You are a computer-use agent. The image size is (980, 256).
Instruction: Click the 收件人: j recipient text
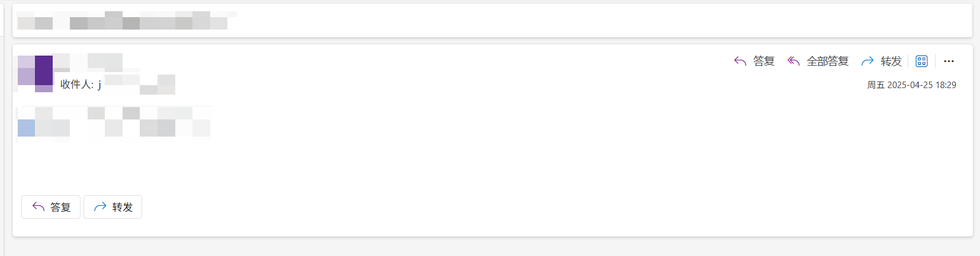[81, 85]
